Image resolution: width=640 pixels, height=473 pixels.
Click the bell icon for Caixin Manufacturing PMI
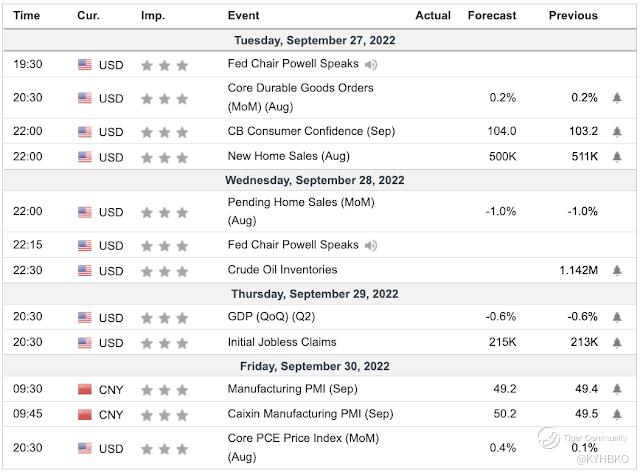pos(618,414)
